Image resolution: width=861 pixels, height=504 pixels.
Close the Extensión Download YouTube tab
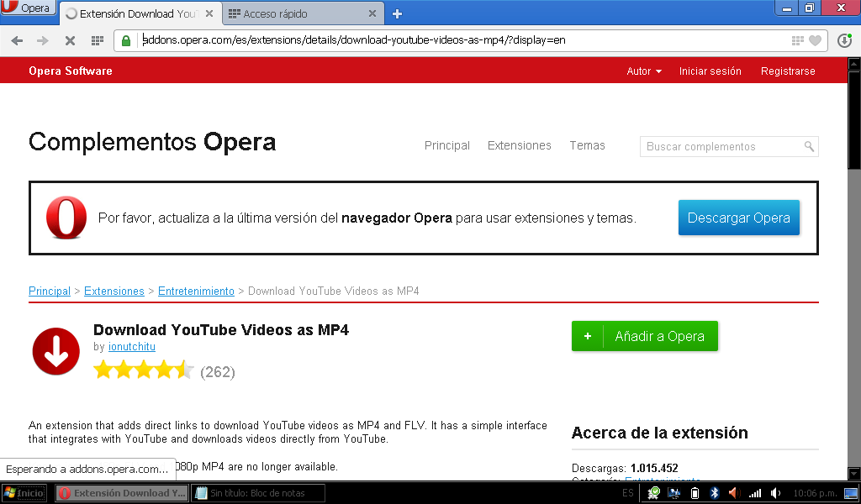[209, 13]
